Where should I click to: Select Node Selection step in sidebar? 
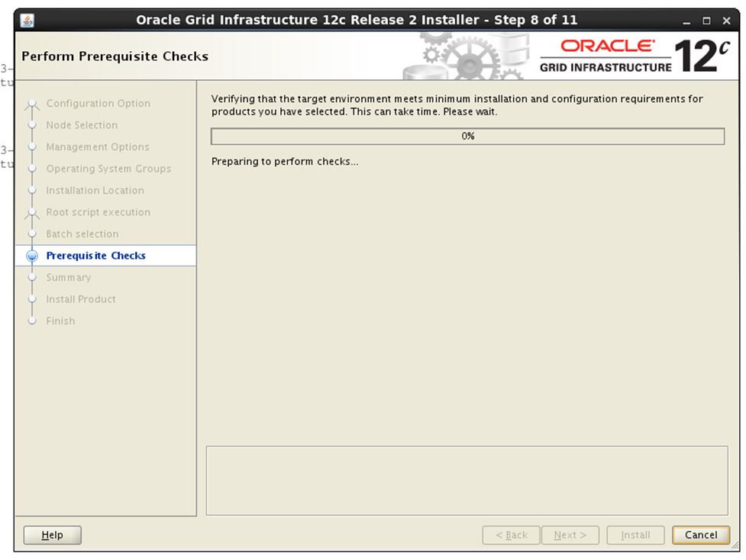pyautogui.click(x=82, y=125)
